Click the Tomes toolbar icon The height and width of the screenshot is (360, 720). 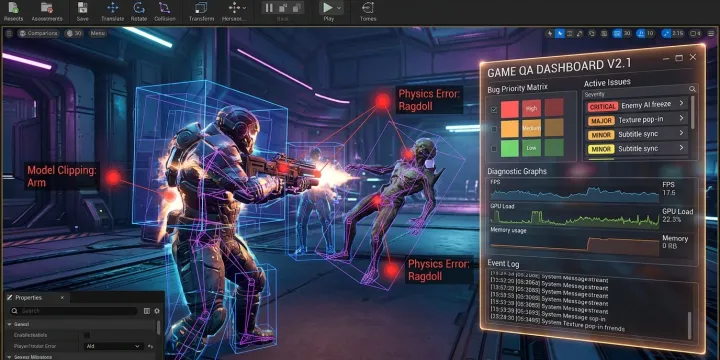click(367, 8)
